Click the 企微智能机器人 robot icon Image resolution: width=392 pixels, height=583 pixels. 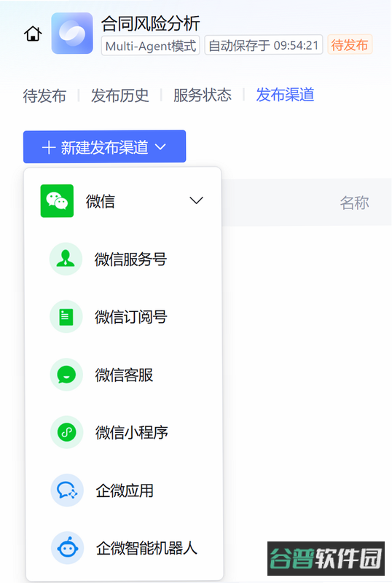(x=67, y=548)
